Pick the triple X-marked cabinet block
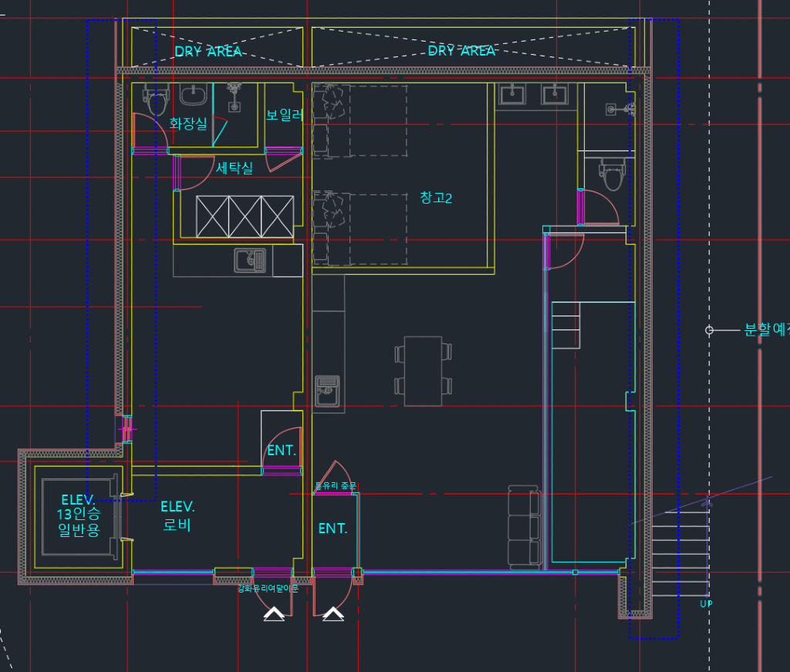 click(x=245, y=218)
